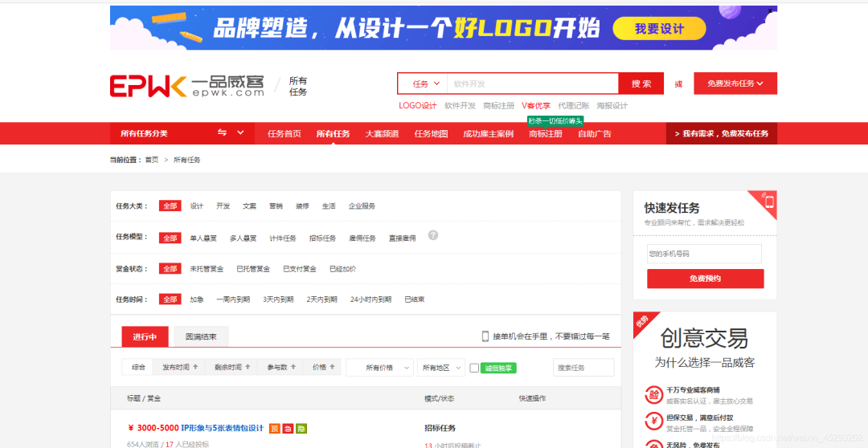868x448 pixels.
Task: Click the 海报设计 hot search link
Action: tap(612, 106)
